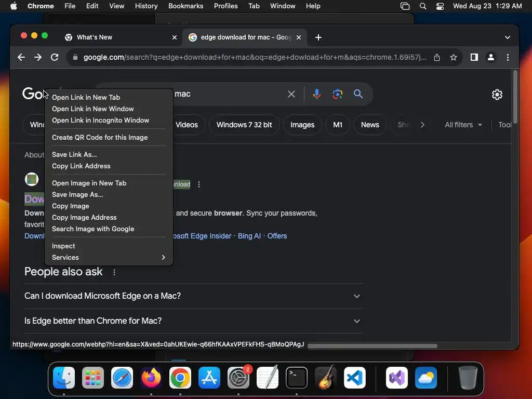Screen dimensions: 532x399
Task: Switch to the What's New tab
Action: tap(121, 37)
